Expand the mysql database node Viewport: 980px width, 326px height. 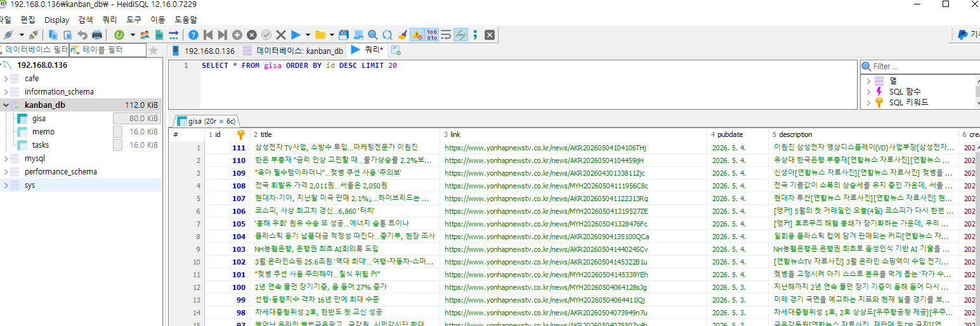click(6, 159)
